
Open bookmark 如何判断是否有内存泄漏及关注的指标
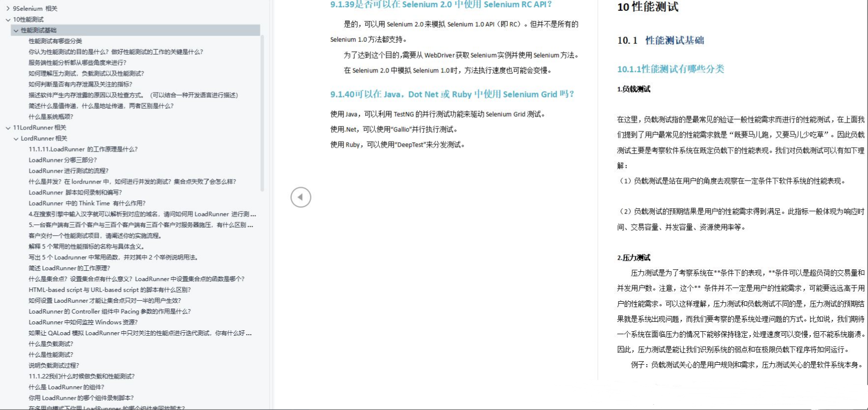click(80, 84)
